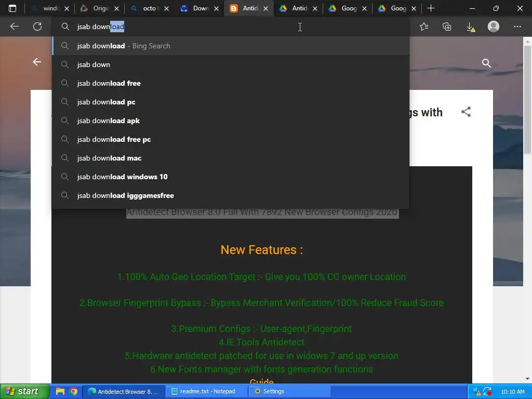Switch to 'readme.txt - Notepad' taskbar window
The height and width of the screenshot is (399, 532).
(208, 392)
